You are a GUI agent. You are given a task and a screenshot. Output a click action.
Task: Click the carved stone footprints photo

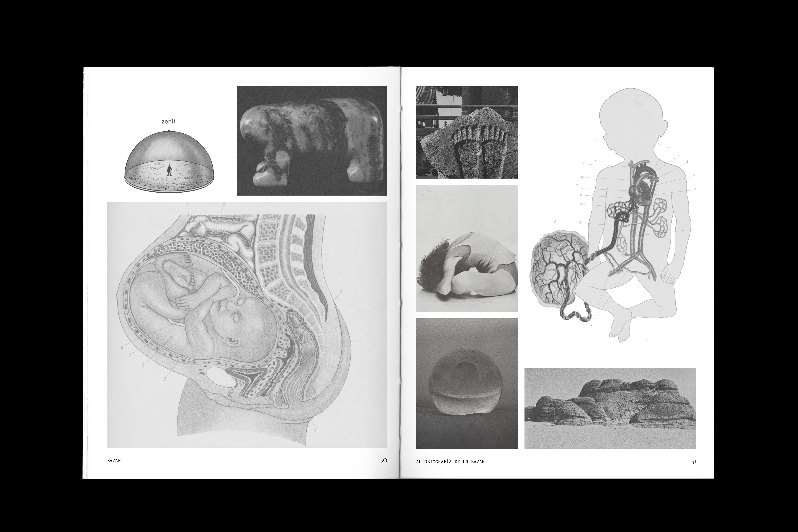click(467, 132)
